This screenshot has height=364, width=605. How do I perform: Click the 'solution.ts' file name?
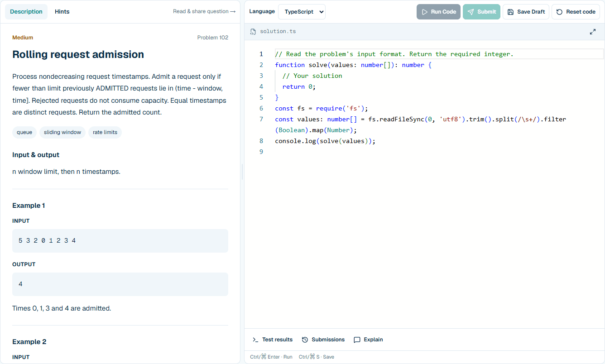[278, 32]
